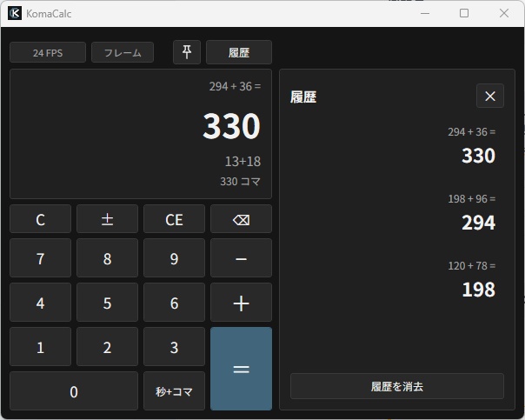The height and width of the screenshot is (420, 525).
Task: Click the main display result 330
Action: 231,126
